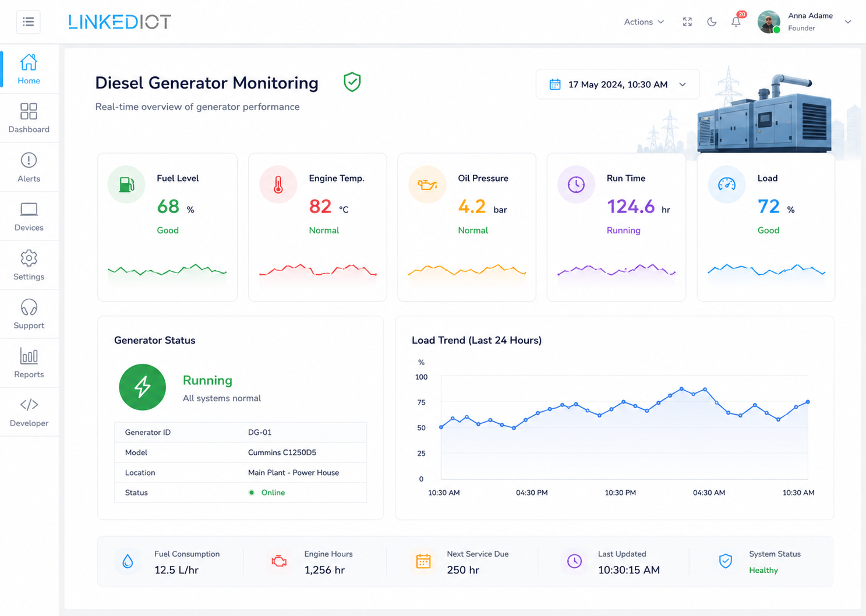Click the Load gauge icon

[727, 185]
